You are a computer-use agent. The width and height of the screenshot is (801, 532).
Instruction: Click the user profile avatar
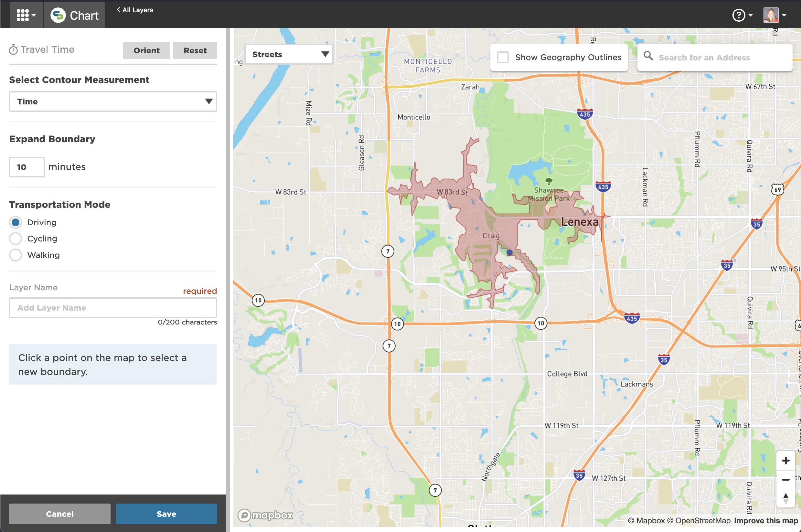[771, 15]
